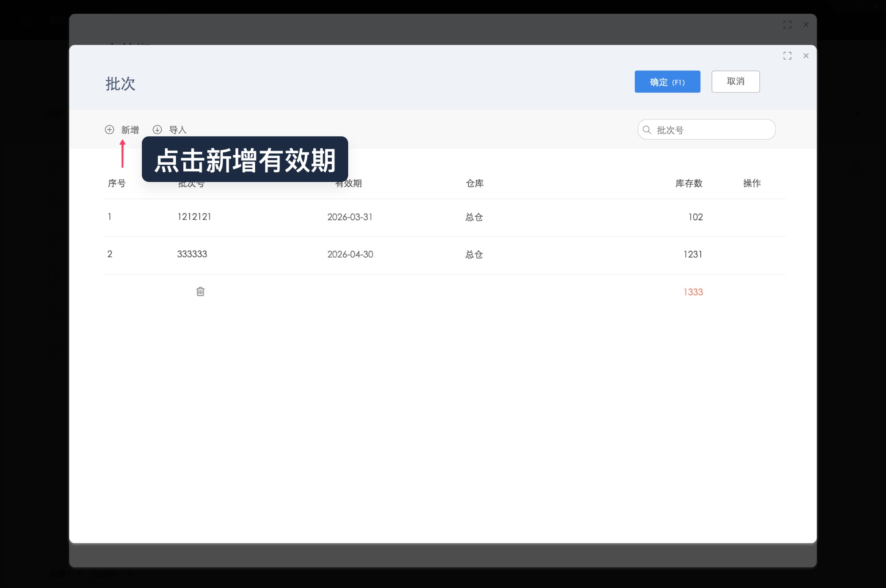The height and width of the screenshot is (588, 886).
Task: Click the trash icon to delete selected batches
Action: point(200,291)
